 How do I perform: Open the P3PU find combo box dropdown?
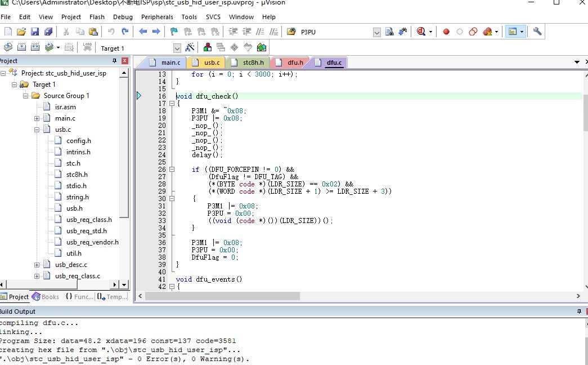pyautogui.click(x=377, y=32)
